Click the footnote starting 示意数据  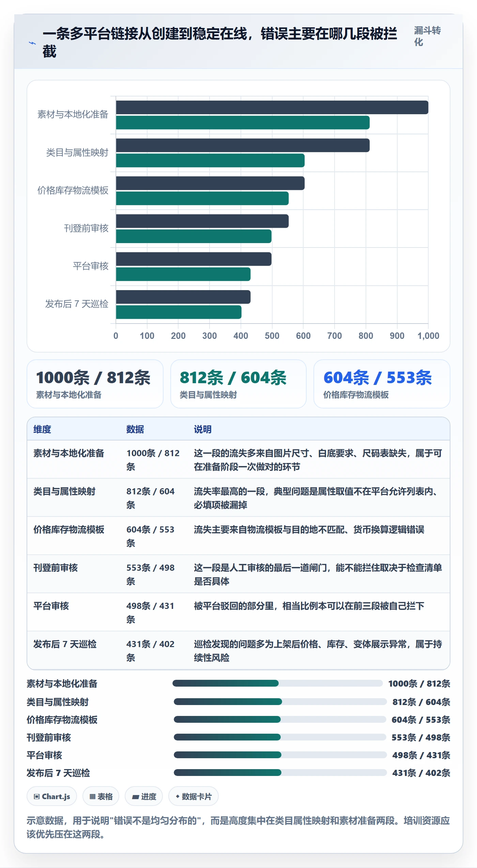[x=238, y=827]
